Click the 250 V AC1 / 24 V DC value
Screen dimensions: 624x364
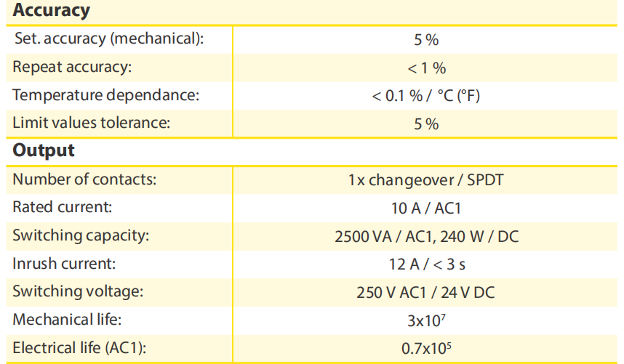[x=425, y=293]
